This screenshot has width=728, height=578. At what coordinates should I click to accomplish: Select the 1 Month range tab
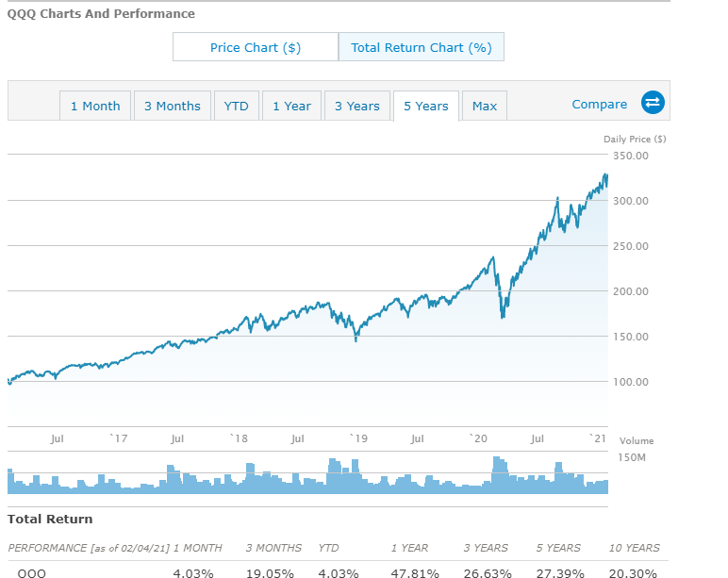[x=95, y=106]
